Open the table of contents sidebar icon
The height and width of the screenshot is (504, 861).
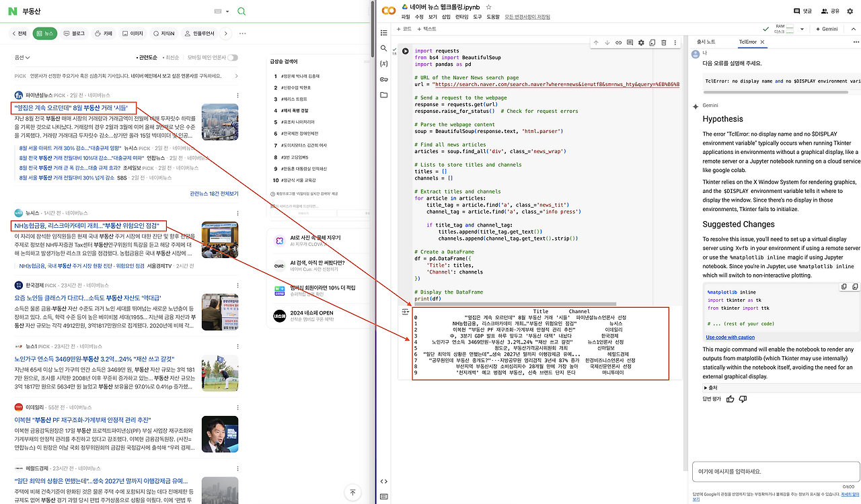point(384,32)
